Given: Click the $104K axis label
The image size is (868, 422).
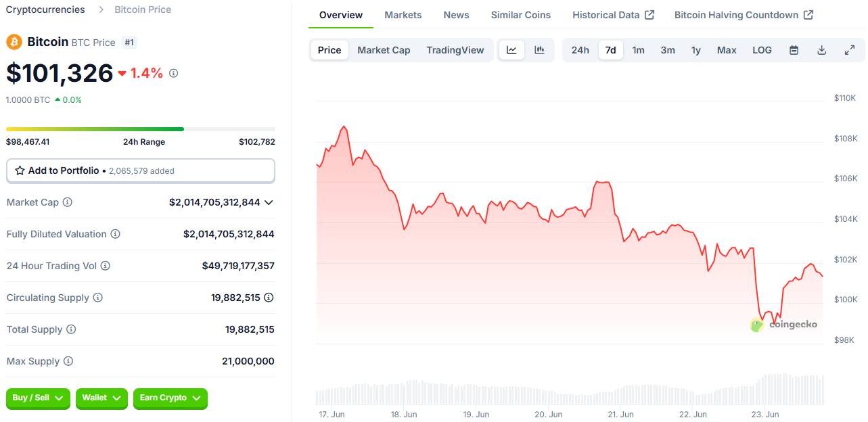Looking at the screenshot, I should [x=845, y=219].
